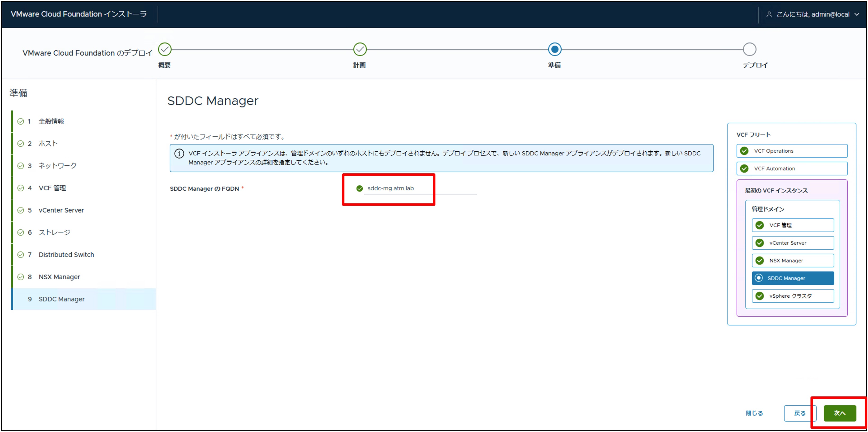
Task: Click the green check on NSX Manager card
Action: [759, 261]
